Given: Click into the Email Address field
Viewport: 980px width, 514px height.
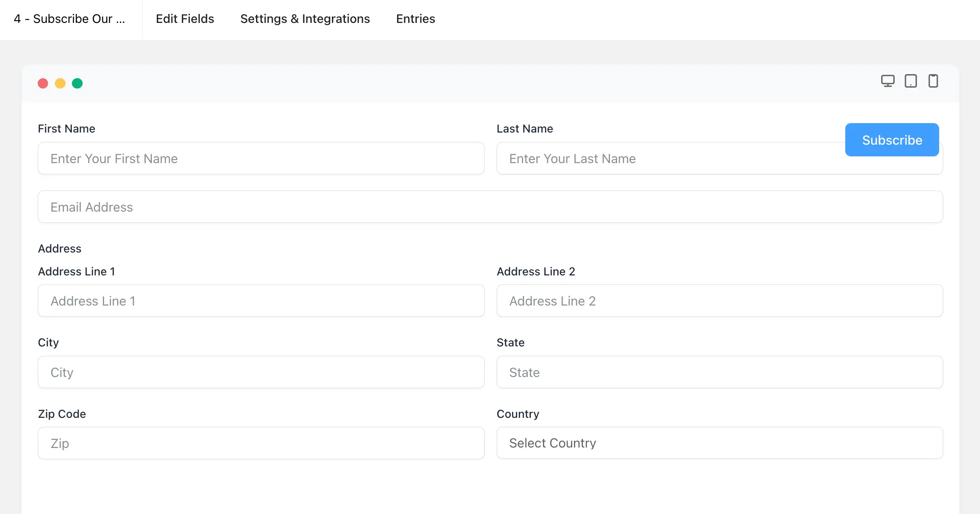Looking at the screenshot, I should 490,207.
